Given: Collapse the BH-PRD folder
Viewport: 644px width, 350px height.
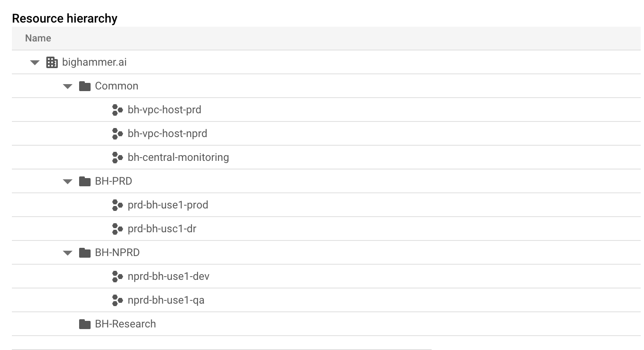Looking at the screenshot, I should [x=67, y=181].
